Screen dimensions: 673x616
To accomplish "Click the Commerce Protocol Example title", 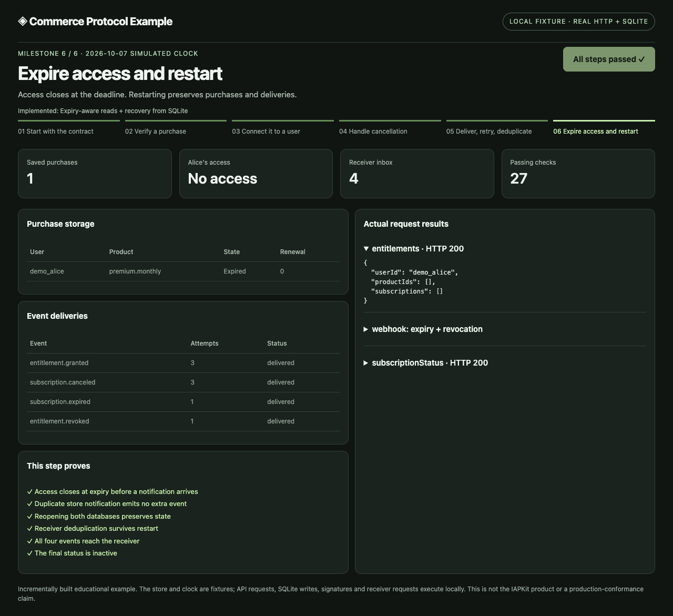I will pyautogui.click(x=101, y=21).
